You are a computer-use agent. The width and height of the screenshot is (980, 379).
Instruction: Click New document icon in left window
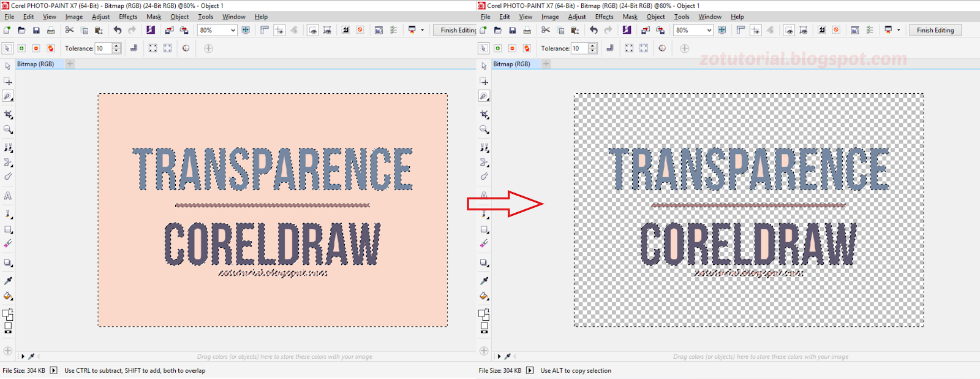coord(7,30)
